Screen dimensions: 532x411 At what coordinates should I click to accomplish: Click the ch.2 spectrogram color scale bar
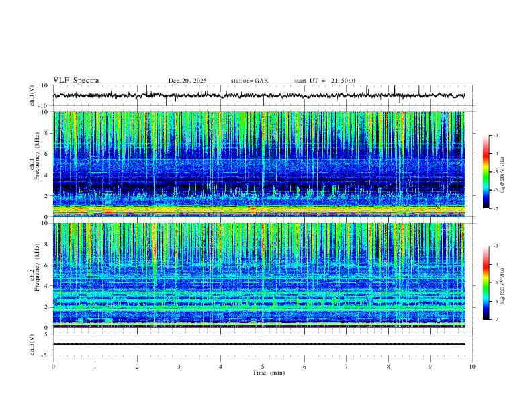click(x=486, y=283)
